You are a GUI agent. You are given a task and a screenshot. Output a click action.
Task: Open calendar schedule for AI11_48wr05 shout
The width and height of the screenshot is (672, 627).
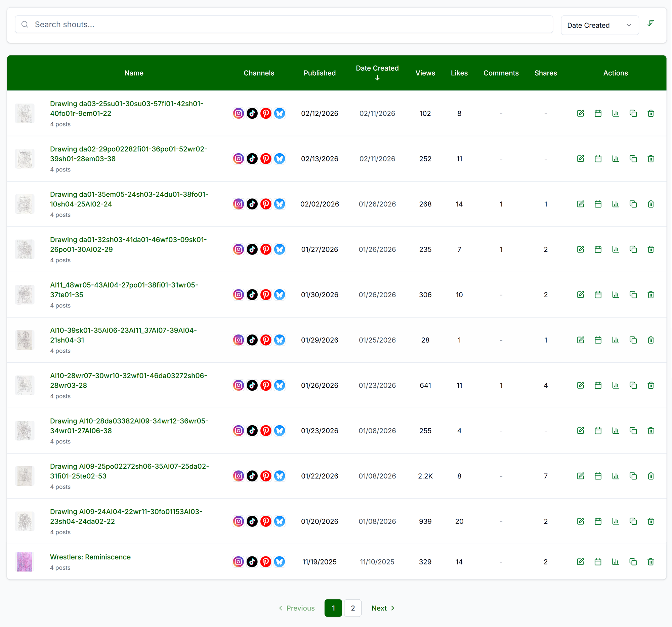pos(598,295)
